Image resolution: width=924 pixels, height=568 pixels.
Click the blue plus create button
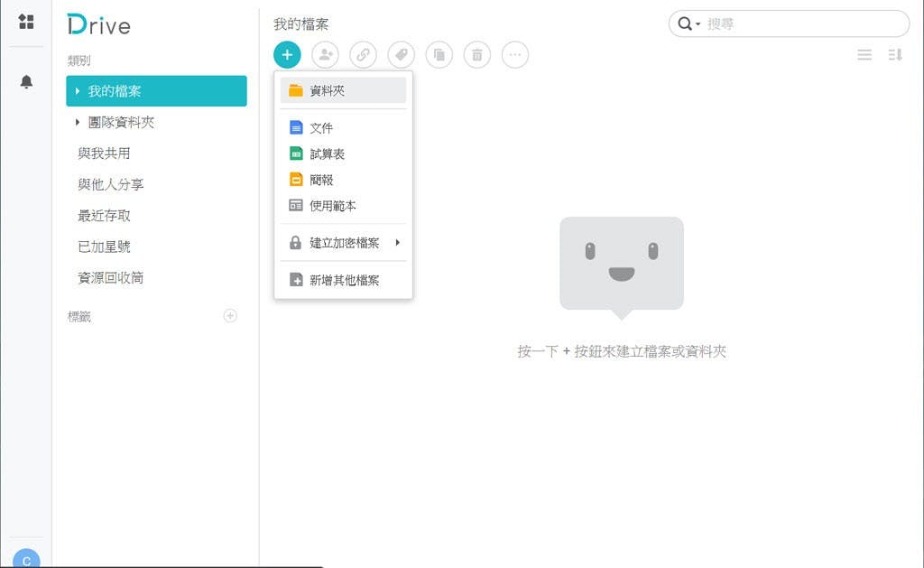(x=287, y=55)
